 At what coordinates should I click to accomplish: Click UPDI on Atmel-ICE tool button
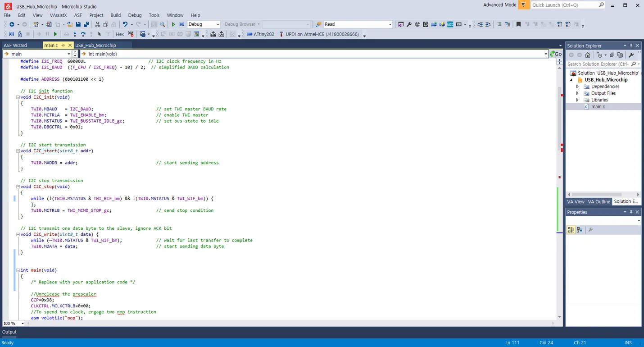coord(319,34)
